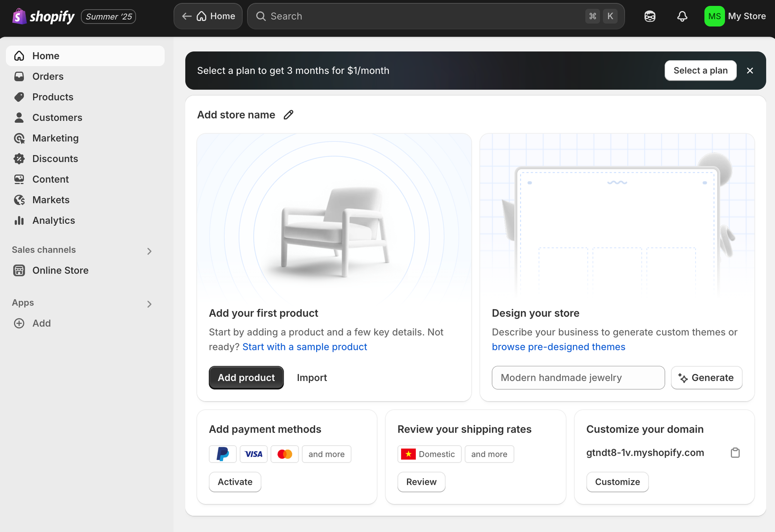Click and more under shipping rates
775x532 pixels.
coord(489,454)
